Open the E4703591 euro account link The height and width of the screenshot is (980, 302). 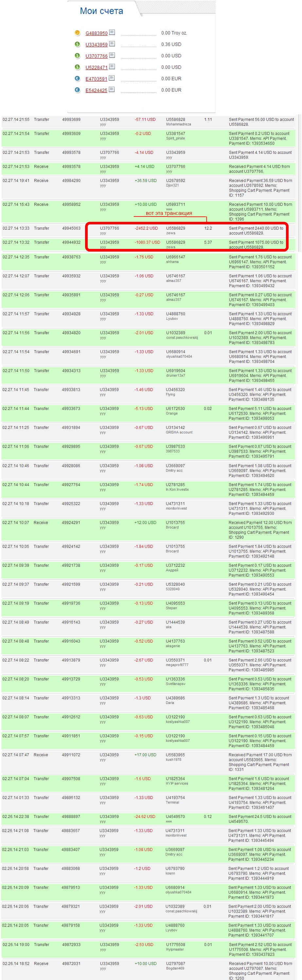[96, 79]
